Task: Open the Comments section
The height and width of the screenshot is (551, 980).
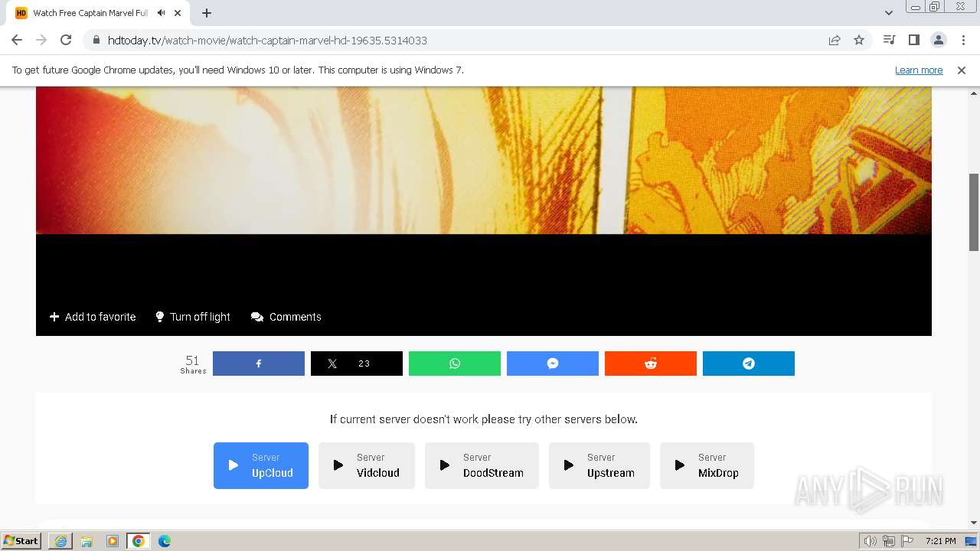Action: [286, 317]
